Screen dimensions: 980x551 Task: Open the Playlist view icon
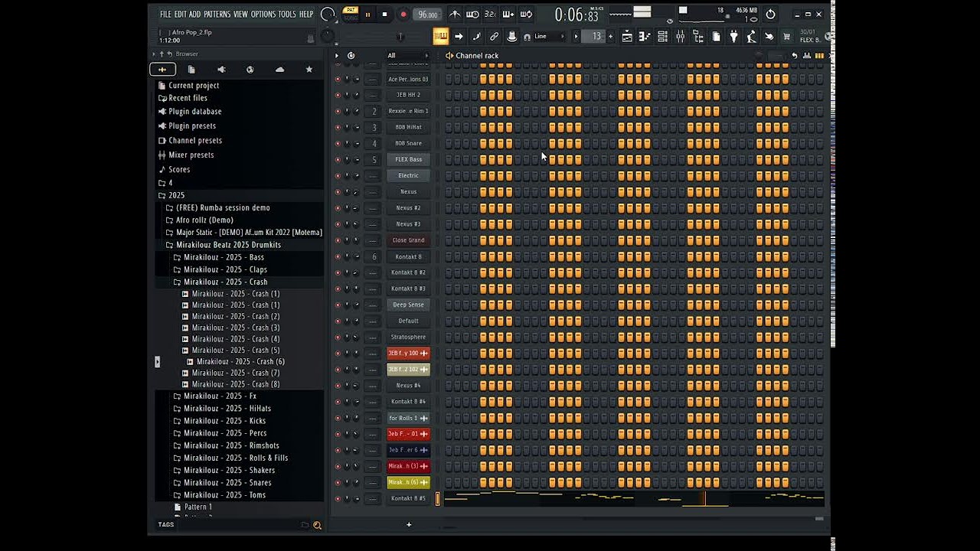pyautogui.click(x=627, y=36)
